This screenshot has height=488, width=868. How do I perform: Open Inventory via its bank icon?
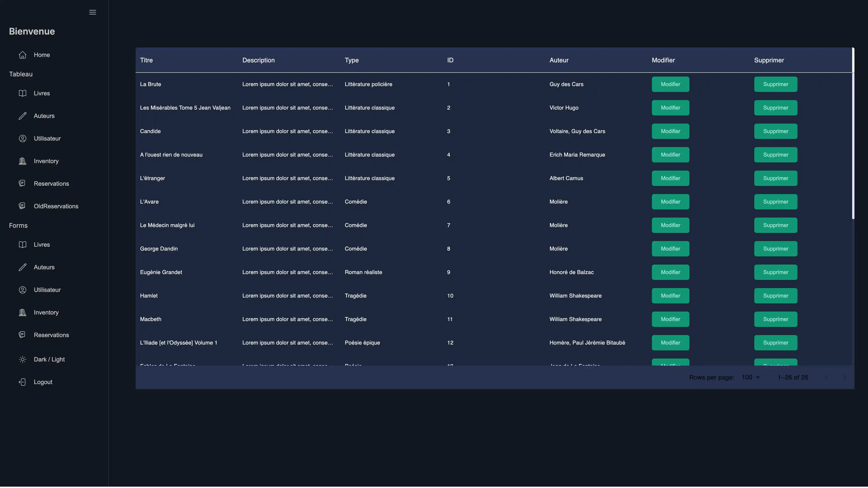(22, 161)
